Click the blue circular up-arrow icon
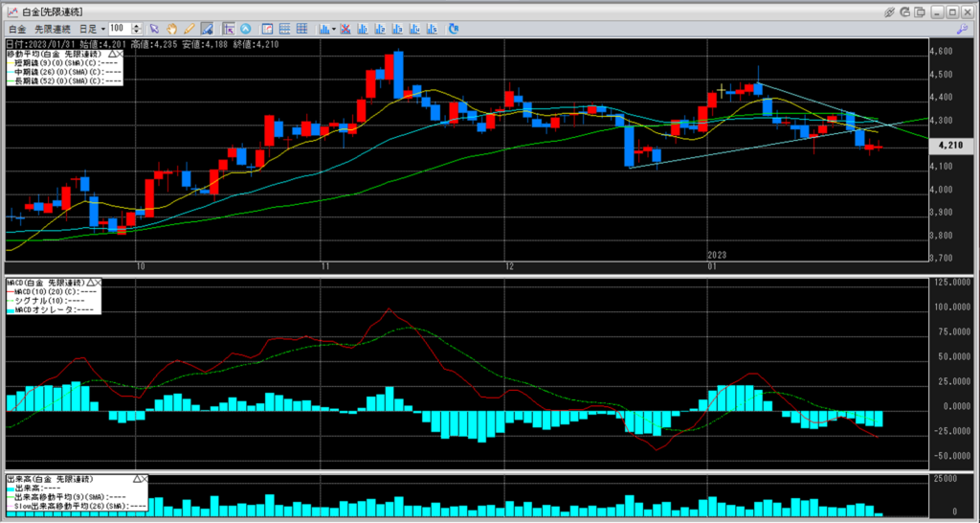980x523 pixels. point(245,29)
